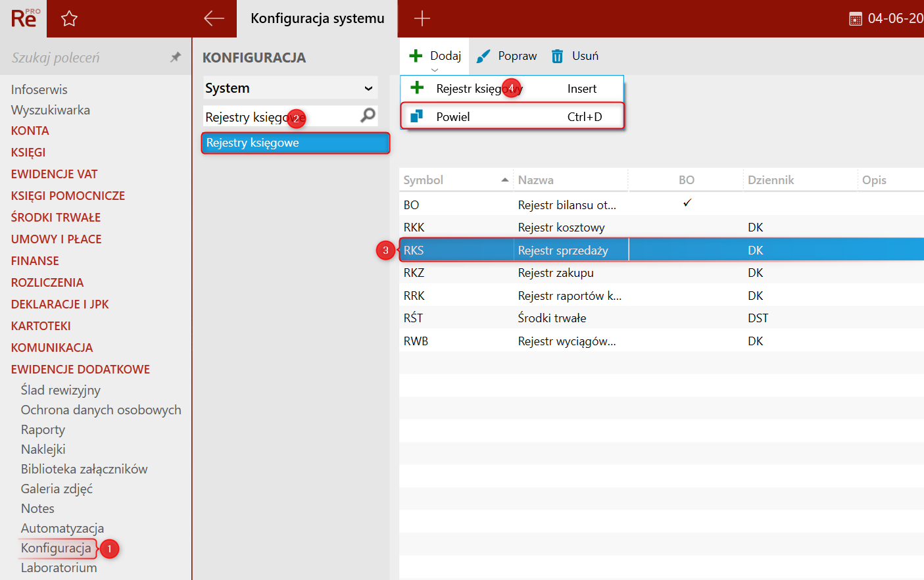Sort by the Symbol column arrow
The width and height of the screenshot is (924, 580).
(505, 180)
